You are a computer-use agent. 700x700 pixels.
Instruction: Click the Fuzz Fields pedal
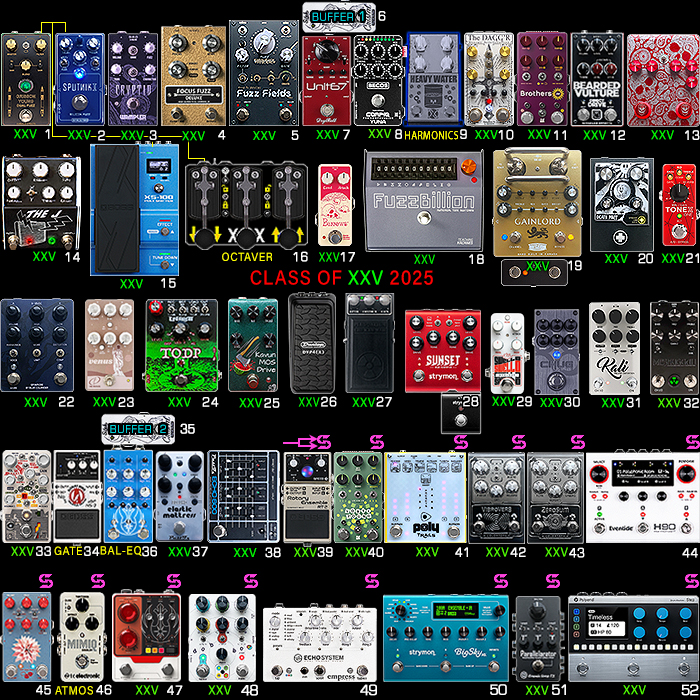[264, 73]
